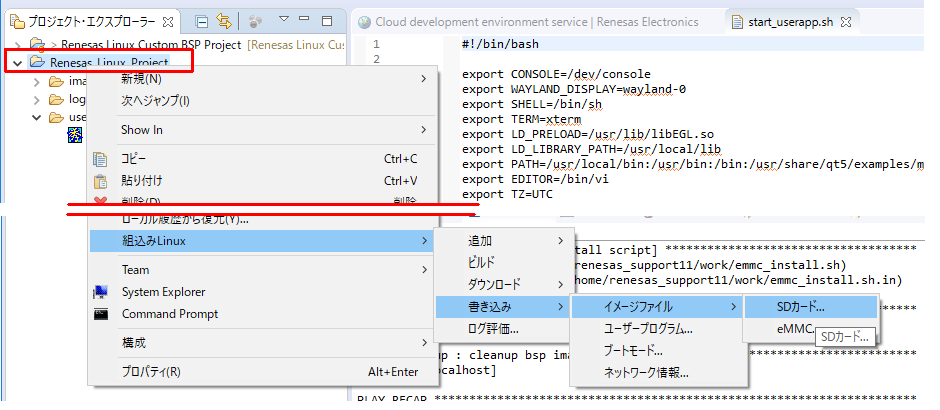Image resolution: width=940 pixels, height=410 pixels.
Task: Close the Project Explorer tab with X
Action: pyautogui.click(x=167, y=21)
